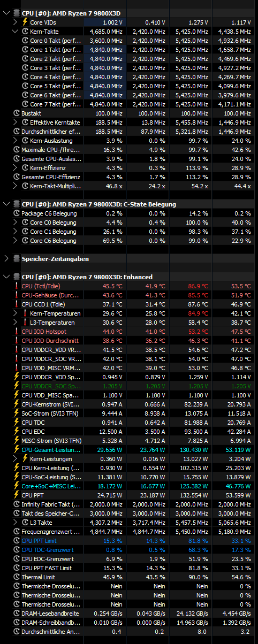The image size is (258, 644).
Task: Click the 24.132 GB/s DRAM read maximum
Action: click(192, 614)
